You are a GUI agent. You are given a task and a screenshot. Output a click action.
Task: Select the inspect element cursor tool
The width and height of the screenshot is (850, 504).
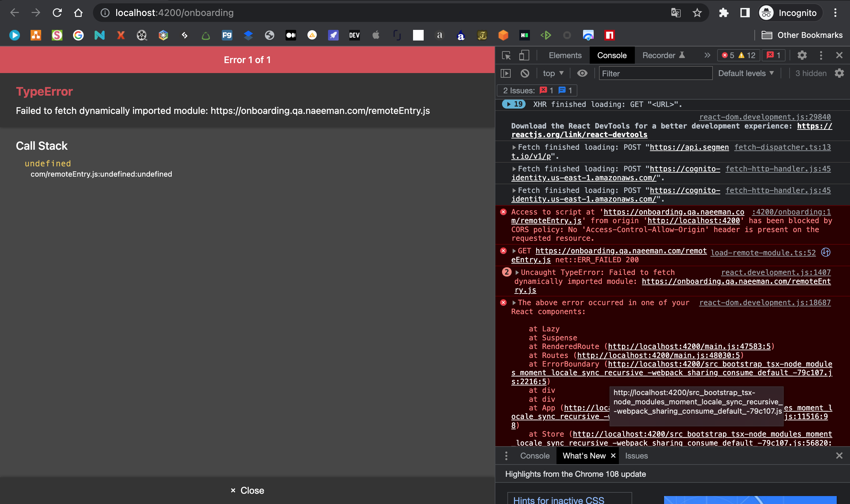coord(507,55)
